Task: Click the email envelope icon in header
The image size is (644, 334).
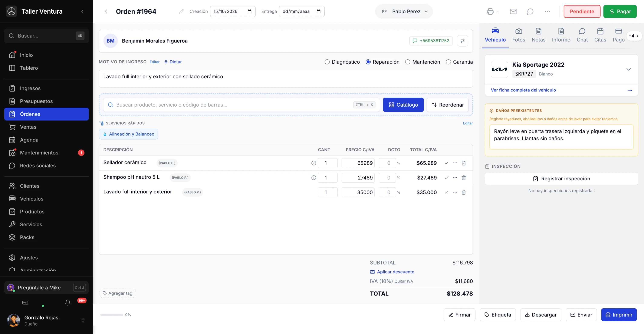Action: [x=513, y=11]
